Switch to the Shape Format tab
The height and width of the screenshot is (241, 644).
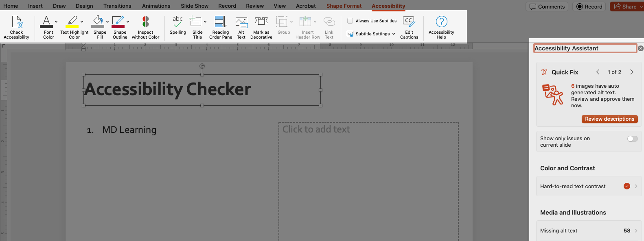pyautogui.click(x=344, y=6)
